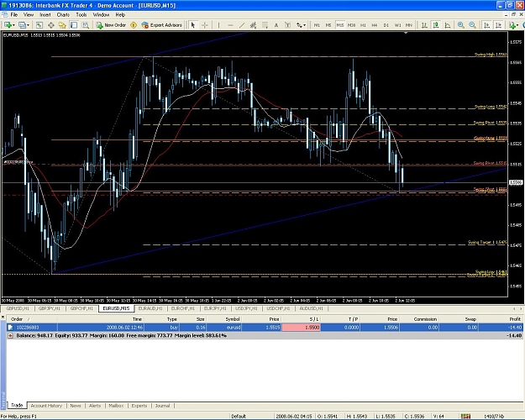Toggle the Navigator favorites icon

[62, 25]
